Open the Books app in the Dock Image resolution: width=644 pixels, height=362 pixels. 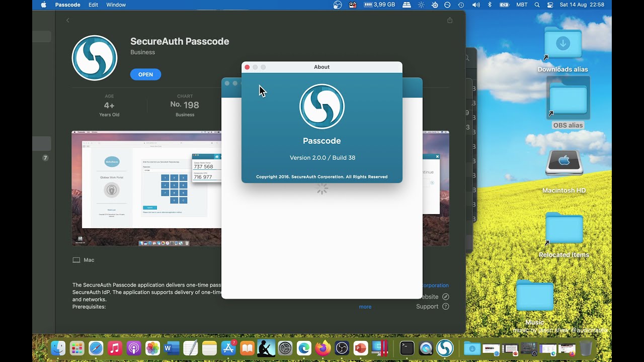247,348
